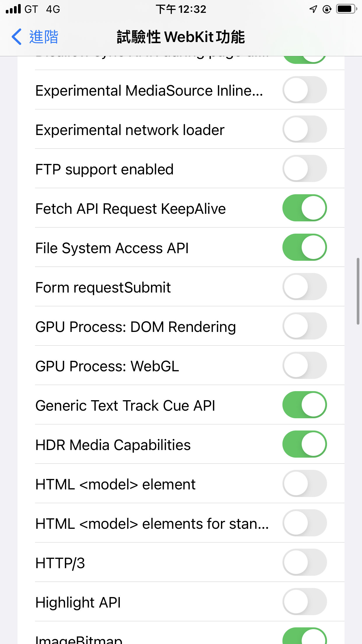The height and width of the screenshot is (644, 362).
Task: Turn off File System Access API
Action: (304, 247)
